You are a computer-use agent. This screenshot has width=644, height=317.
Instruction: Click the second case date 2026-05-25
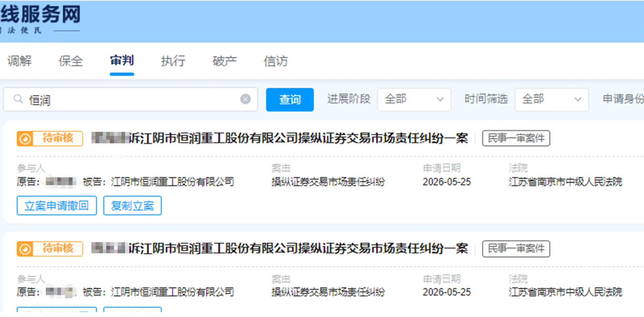coord(447,292)
